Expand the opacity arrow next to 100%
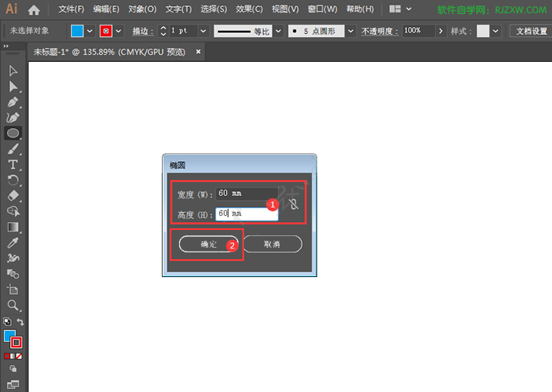This screenshot has width=552, height=392. [441, 31]
